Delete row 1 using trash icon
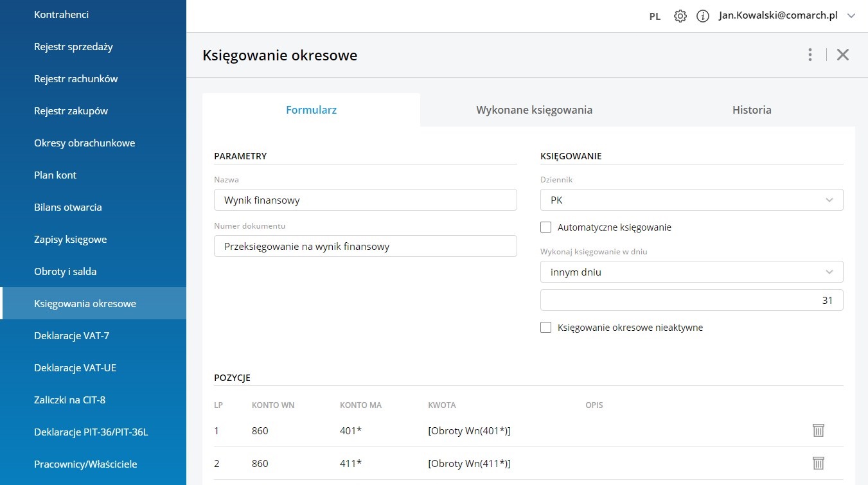Screen dimensions: 868x485 (818, 430)
